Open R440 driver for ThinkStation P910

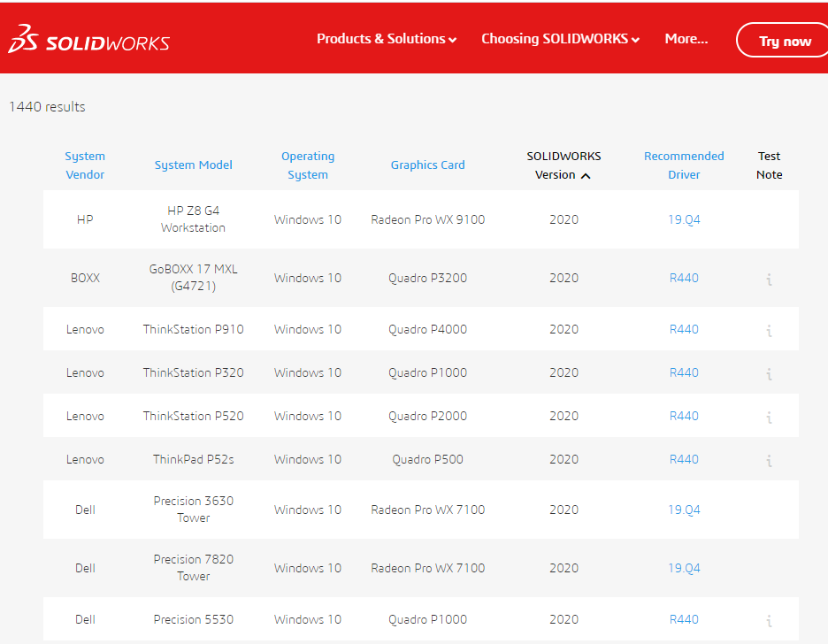pos(684,329)
